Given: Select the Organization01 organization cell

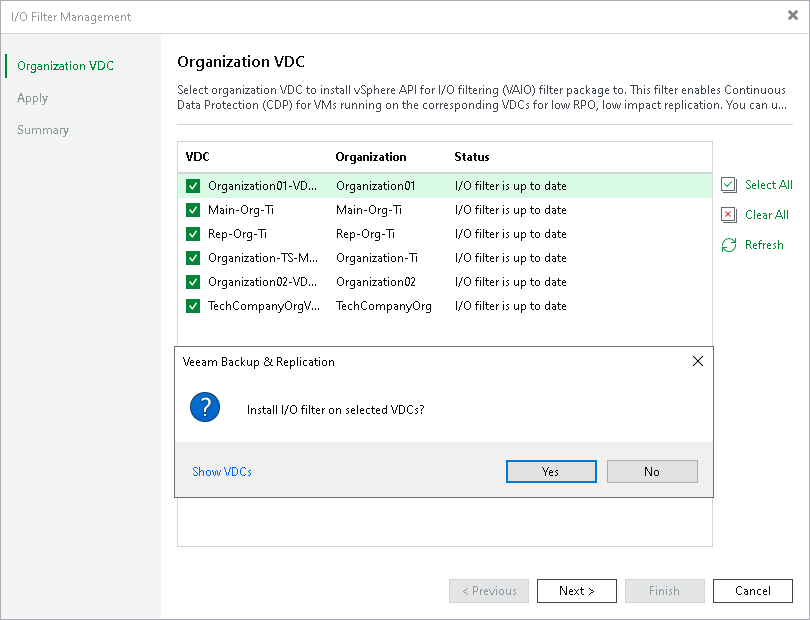Looking at the screenshot, I should pyautogui.click(x=376, y=186).
